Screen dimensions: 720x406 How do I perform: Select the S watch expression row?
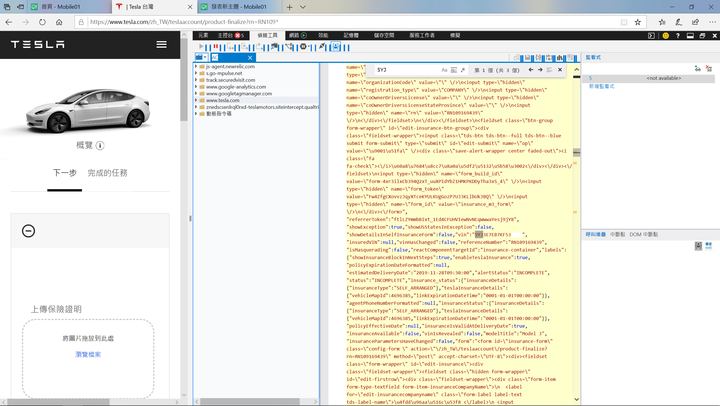649,78
